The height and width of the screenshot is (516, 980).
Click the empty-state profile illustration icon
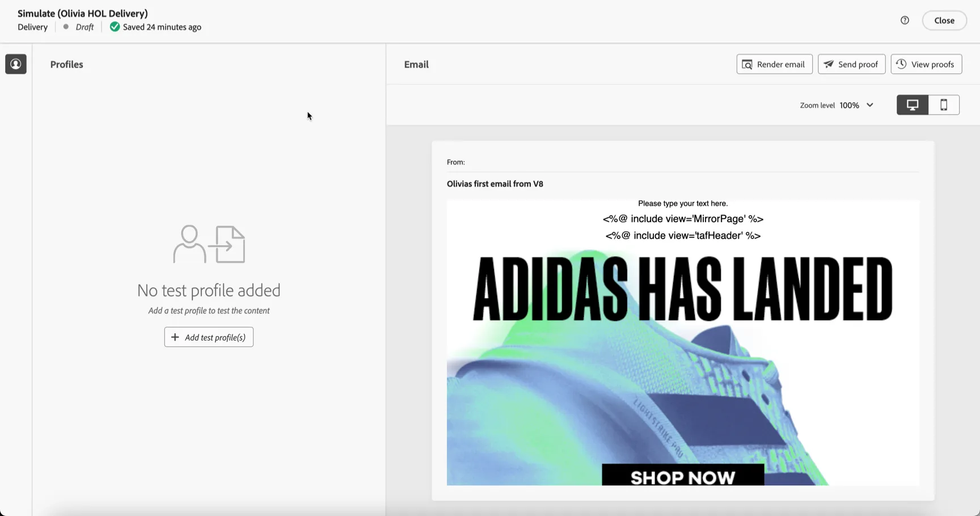209,244
